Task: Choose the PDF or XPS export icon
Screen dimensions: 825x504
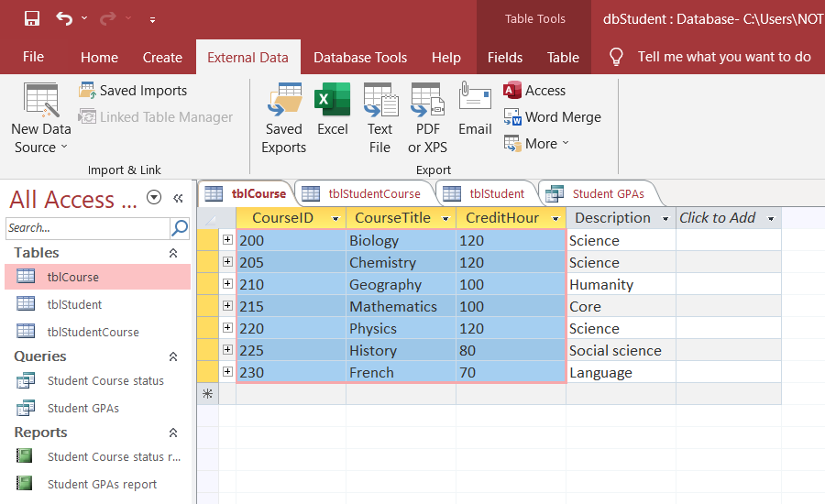Action: pyautogui.click(x=427, y=118)
